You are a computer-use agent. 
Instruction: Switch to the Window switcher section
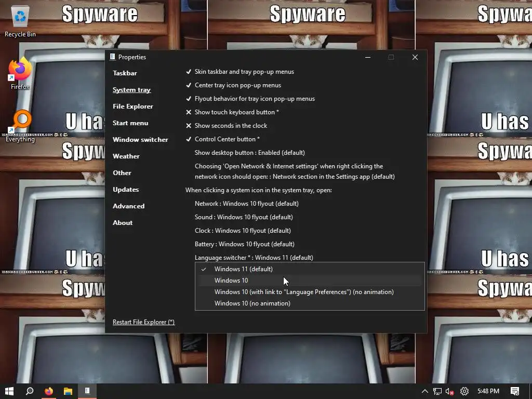(140, 139)
